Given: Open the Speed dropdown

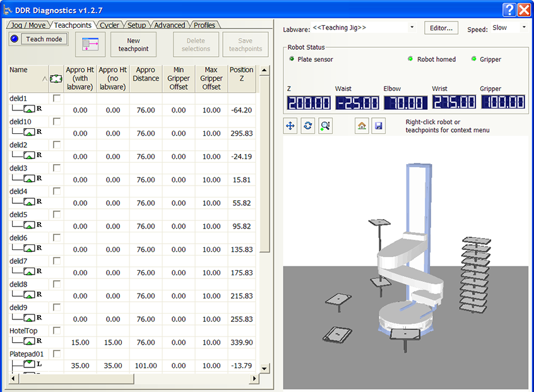Looking at the screenshot, I should click(523, 28).
